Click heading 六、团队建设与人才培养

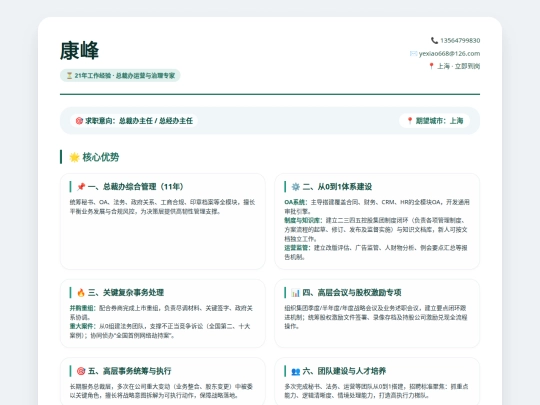point(344,371)
